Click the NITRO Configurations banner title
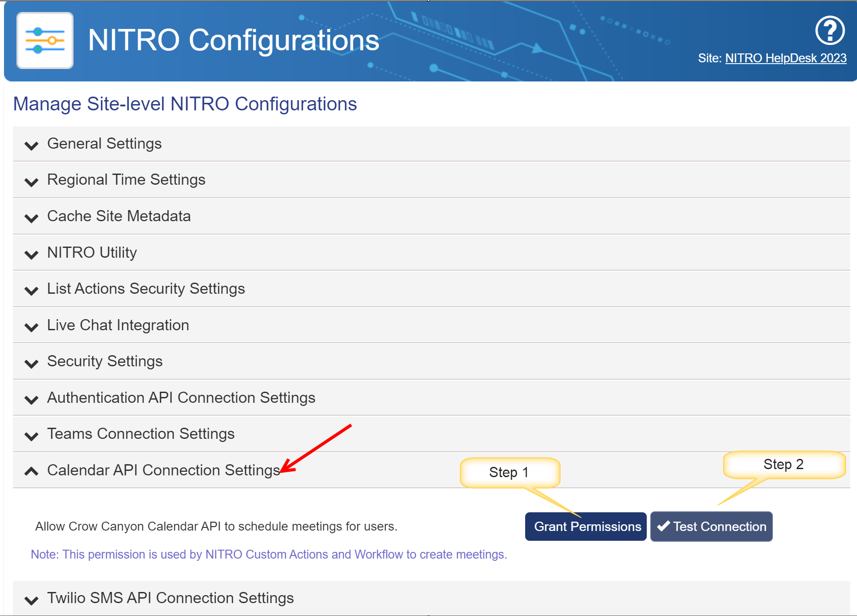The height and width of the screenshot is (616, 857). tap(233, 40)
